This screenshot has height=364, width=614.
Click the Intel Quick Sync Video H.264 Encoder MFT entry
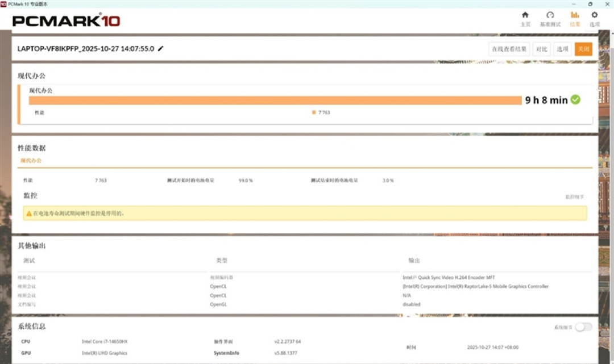pyautogui.click(x=449, y=277)
